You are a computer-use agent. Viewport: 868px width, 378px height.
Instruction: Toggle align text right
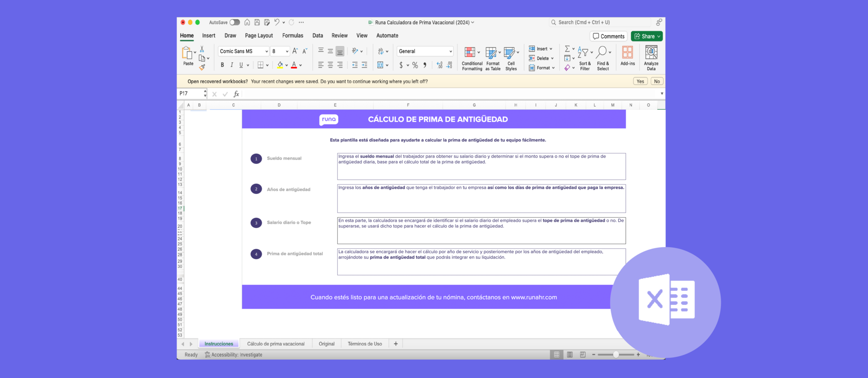point(340,65)
